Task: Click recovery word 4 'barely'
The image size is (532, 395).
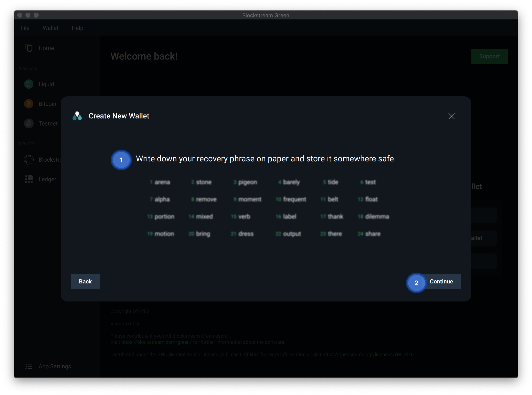Action: pos(291,183)
